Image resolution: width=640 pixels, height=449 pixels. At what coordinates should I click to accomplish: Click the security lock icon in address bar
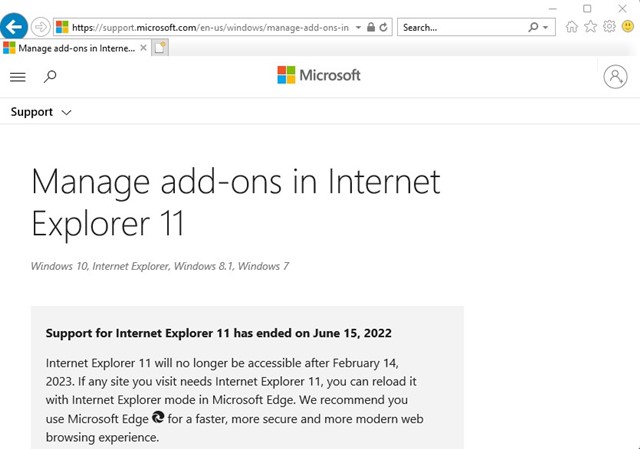pyautogui.click(x=370, y=27)
